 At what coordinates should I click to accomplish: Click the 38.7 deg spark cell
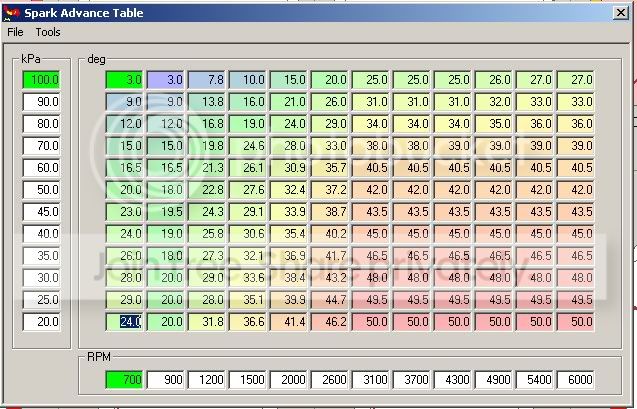329,212
